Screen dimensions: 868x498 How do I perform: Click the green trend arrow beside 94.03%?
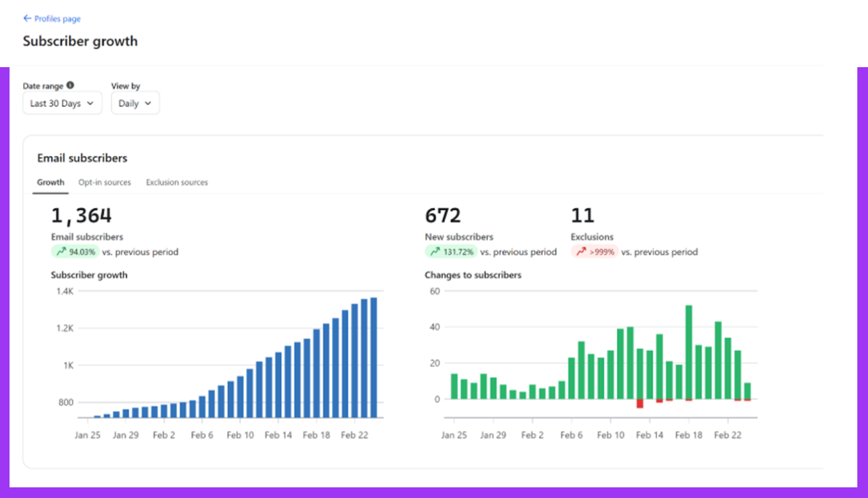tap(61, 252)
